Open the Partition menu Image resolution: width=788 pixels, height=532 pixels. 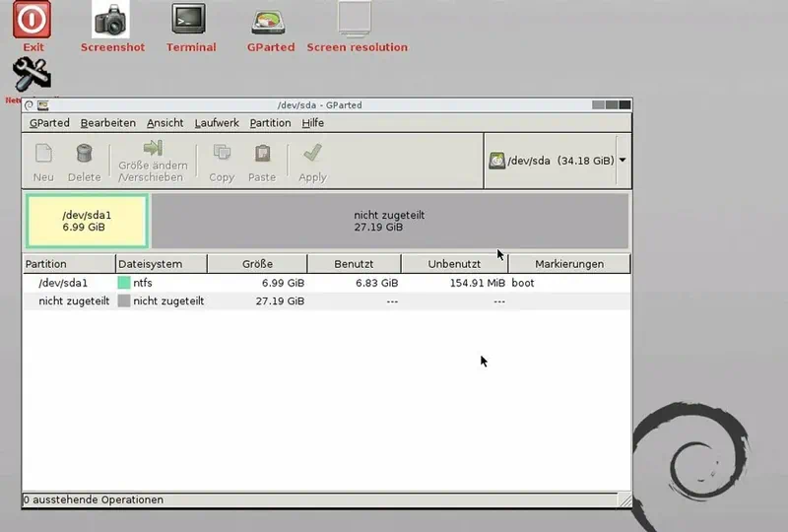(270, 123)
